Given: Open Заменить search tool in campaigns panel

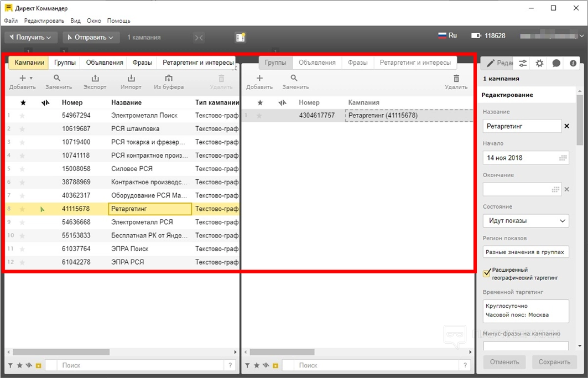Looking at the screenshot, I should (x=58, y=79).
